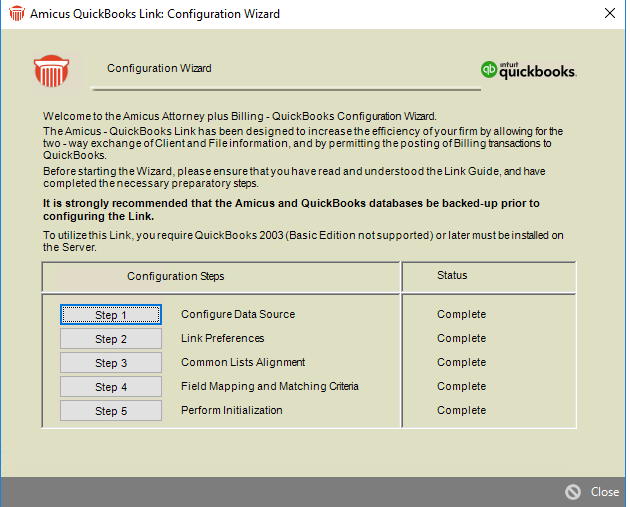Click Complete status for Perform Initialization

coord(462,410)
